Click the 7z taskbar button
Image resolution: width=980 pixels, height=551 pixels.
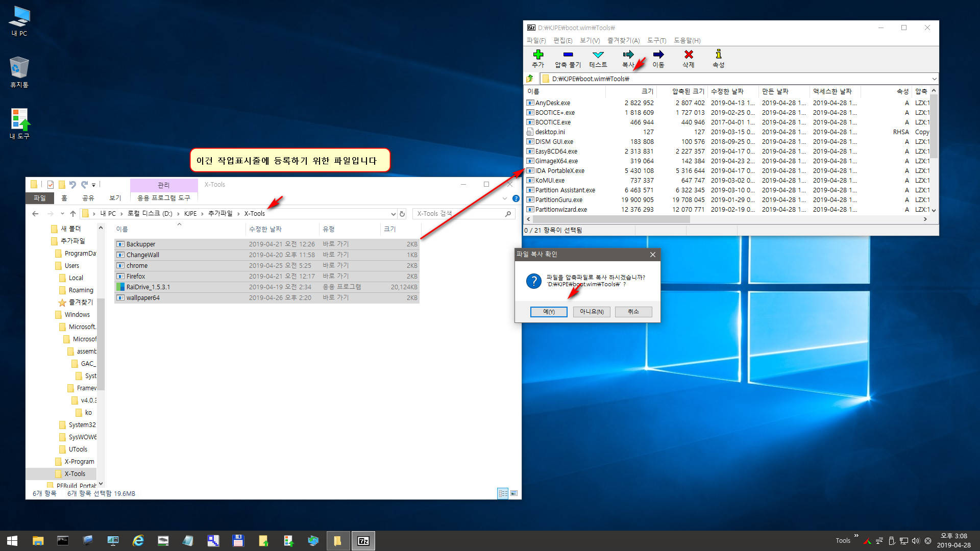tap(363, 541)
